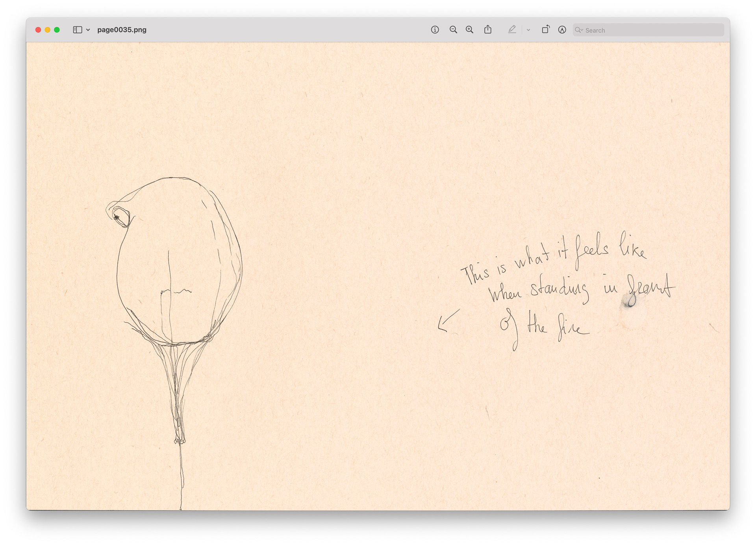
Task: Zoom out of the image
Action: pos(453,30)
